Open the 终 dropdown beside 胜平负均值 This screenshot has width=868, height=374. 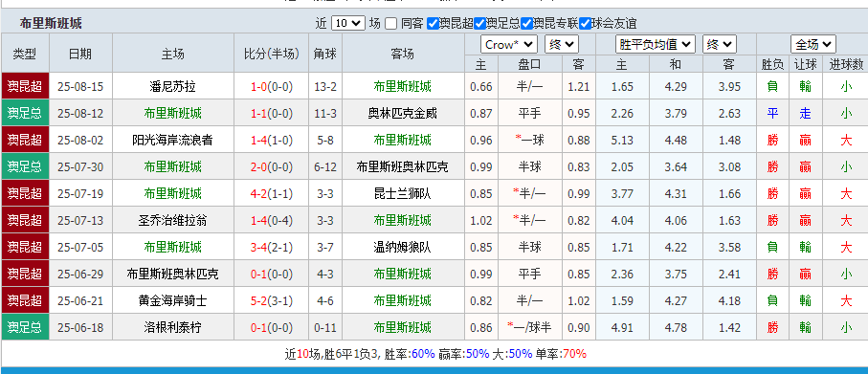[720, 44]
